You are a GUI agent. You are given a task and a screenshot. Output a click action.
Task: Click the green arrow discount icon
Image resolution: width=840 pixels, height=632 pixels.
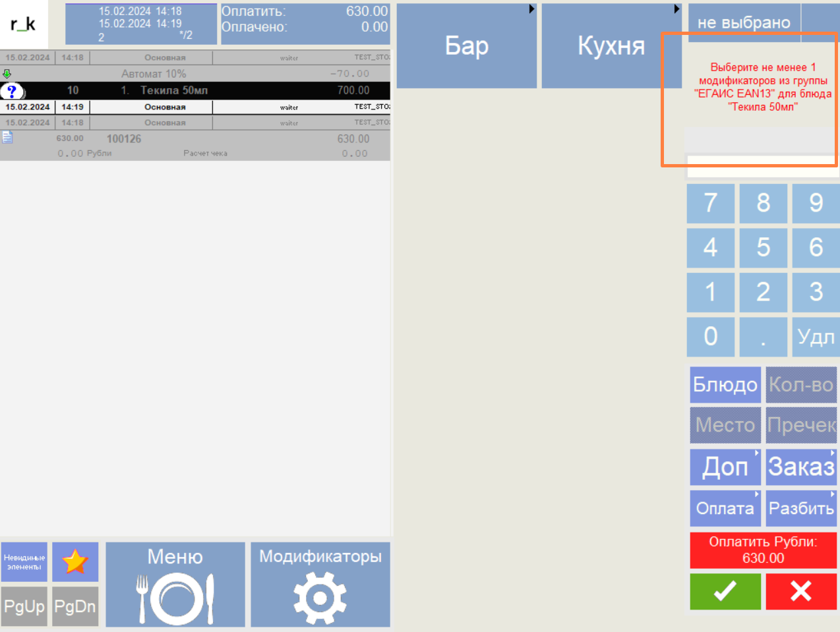click(x=7, y=74)
